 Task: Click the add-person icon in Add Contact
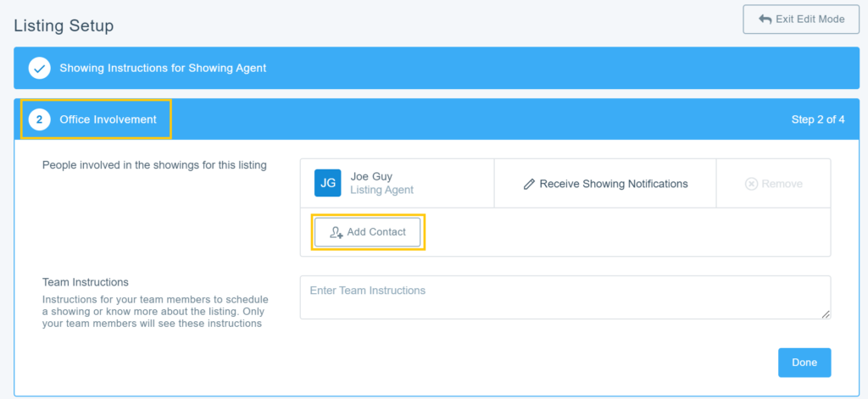(x=337, y=232)
